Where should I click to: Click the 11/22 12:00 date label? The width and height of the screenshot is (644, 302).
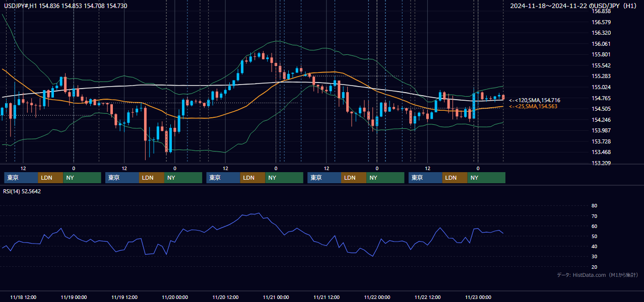[428, 297]
